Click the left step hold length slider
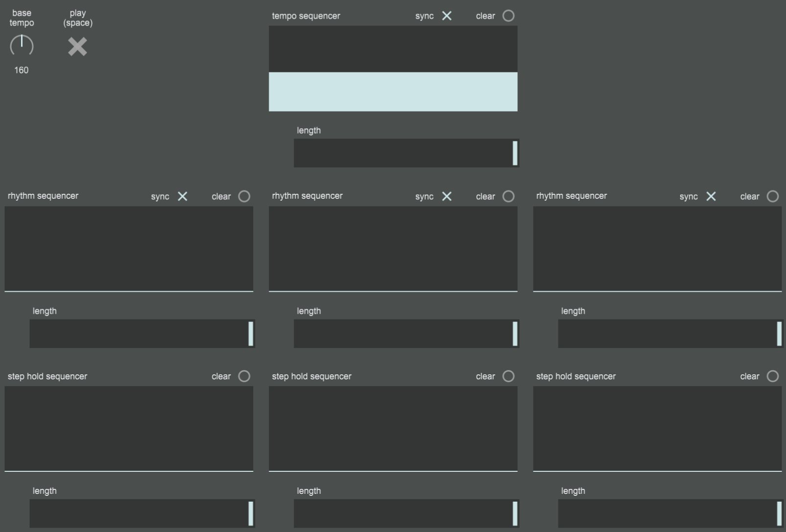This screenshot has width=786, height=532. click(x=141, y=513)
